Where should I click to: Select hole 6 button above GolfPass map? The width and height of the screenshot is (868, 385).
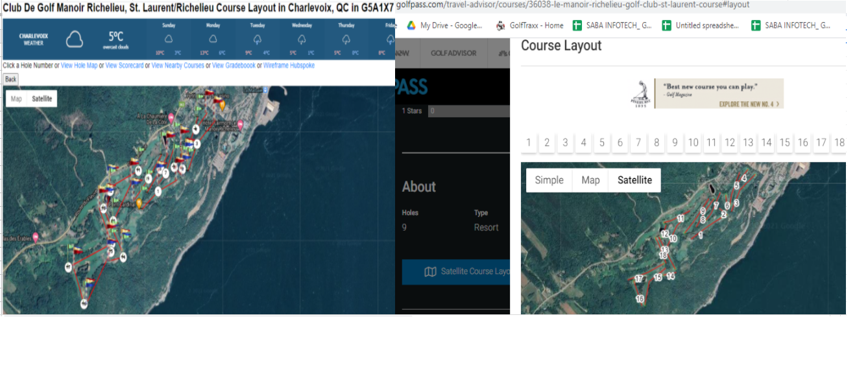point(620,143)
